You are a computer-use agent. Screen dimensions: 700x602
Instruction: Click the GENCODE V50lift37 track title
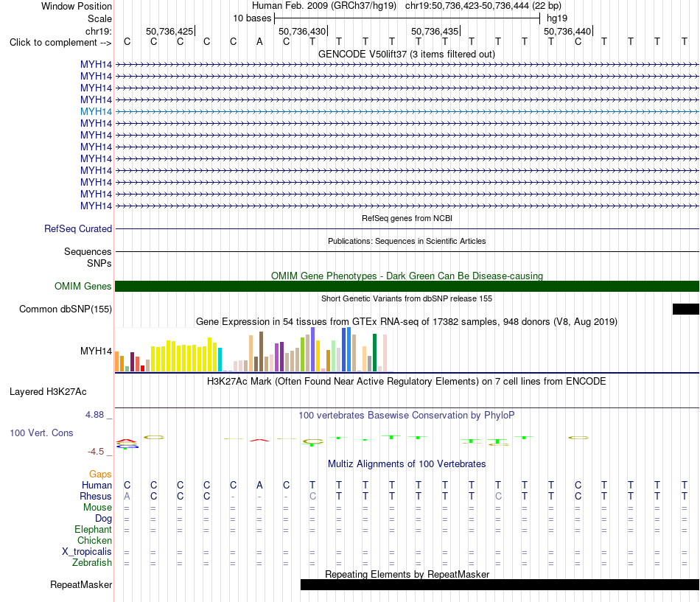click(x=407, y=54)
